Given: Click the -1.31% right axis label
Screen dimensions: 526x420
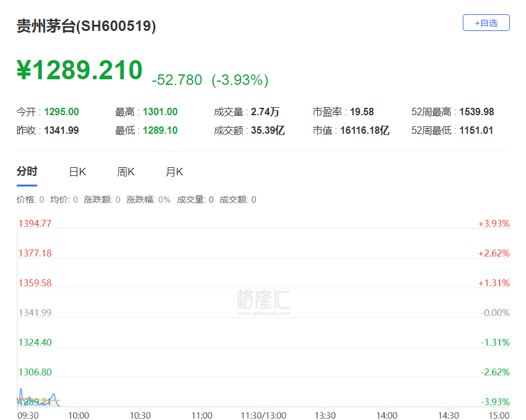Looking at the screenshot, I should click(x=495, y=343).
